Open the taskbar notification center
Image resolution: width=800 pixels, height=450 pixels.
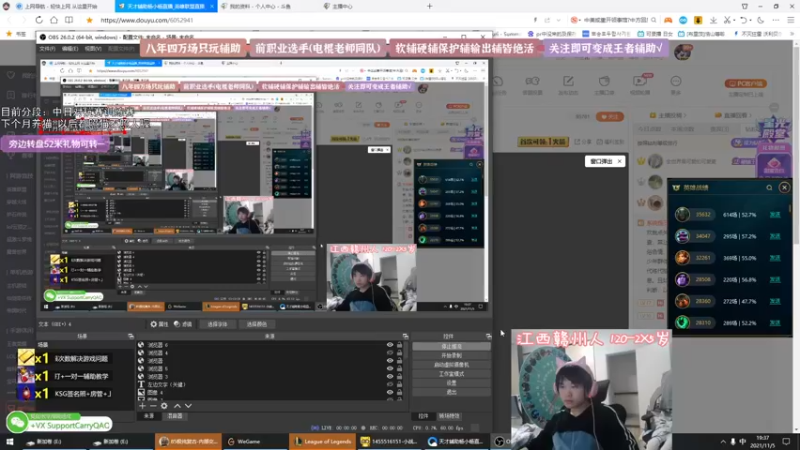point(787,442)
